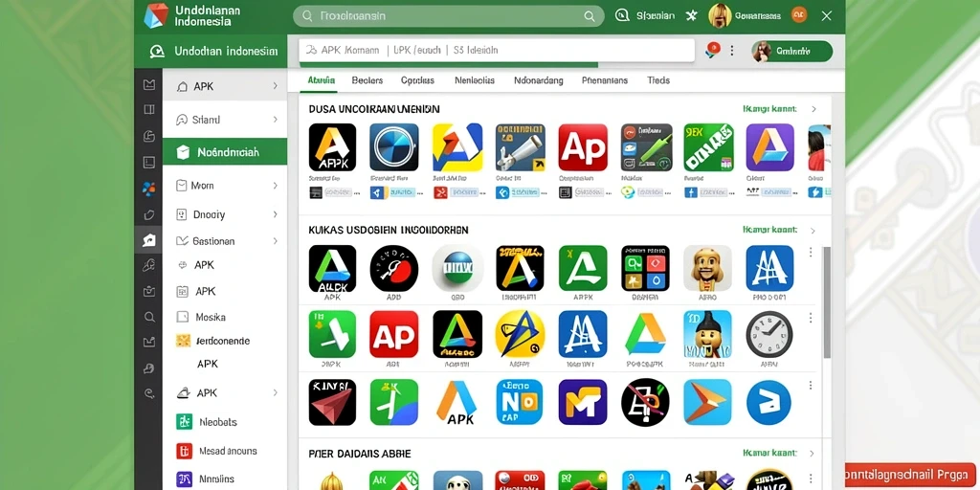Click the chevron beside KUKAS USDOBIEN INGOIIDORHEN
Screen dimensions: 980x490
coord(813,231)
